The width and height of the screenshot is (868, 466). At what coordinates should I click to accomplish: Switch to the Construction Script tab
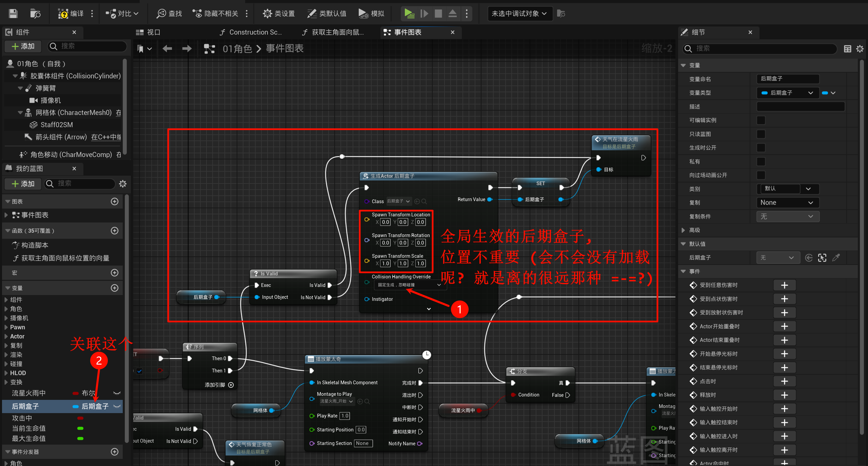(251, 32)
